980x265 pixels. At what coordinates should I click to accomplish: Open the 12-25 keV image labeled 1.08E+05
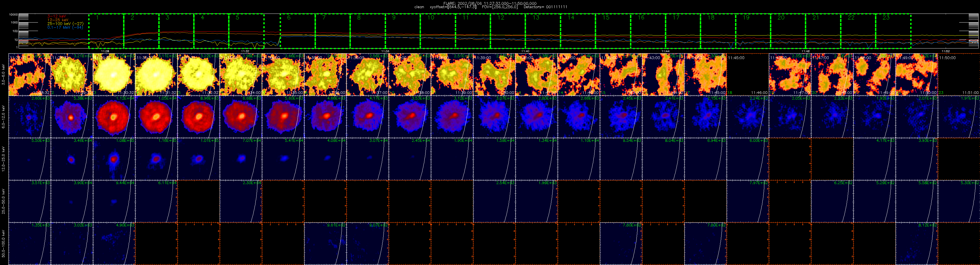[114, 159]
